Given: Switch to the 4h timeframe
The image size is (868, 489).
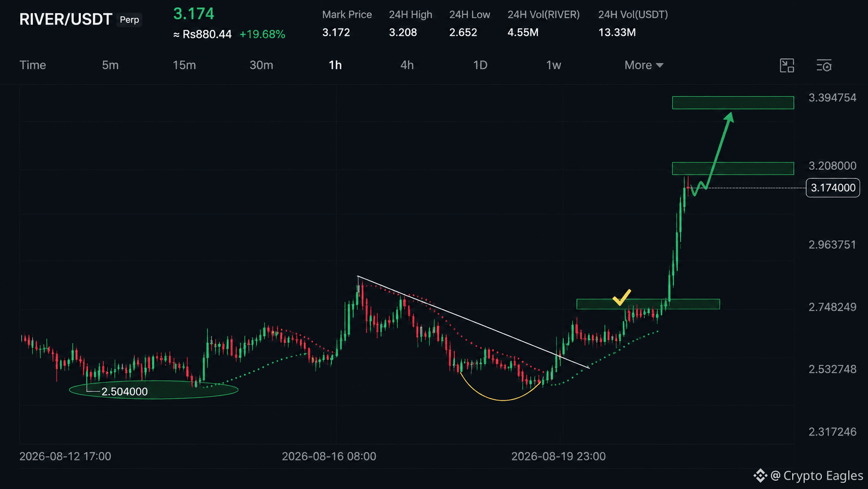Looking at the screenshot, I should coord(407,65).
